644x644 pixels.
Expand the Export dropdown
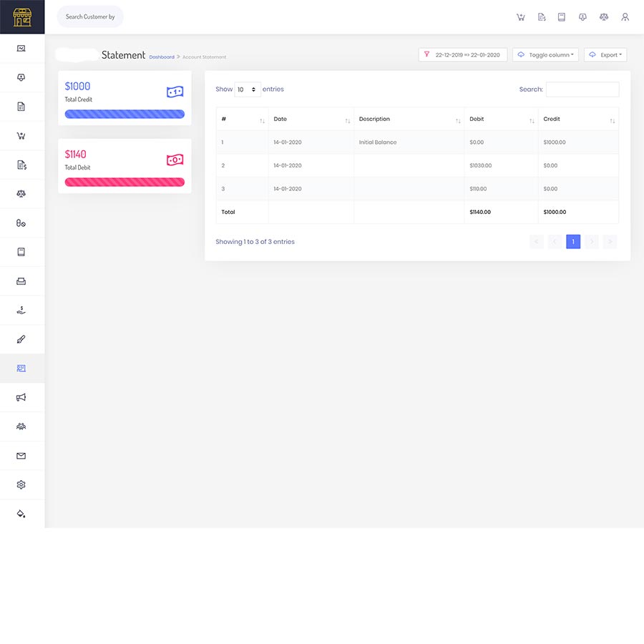[605, 55]
